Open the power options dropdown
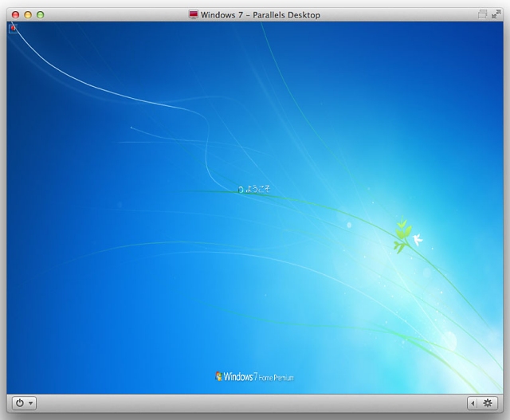This screenshot has height=420, width=510. (24, 403)
